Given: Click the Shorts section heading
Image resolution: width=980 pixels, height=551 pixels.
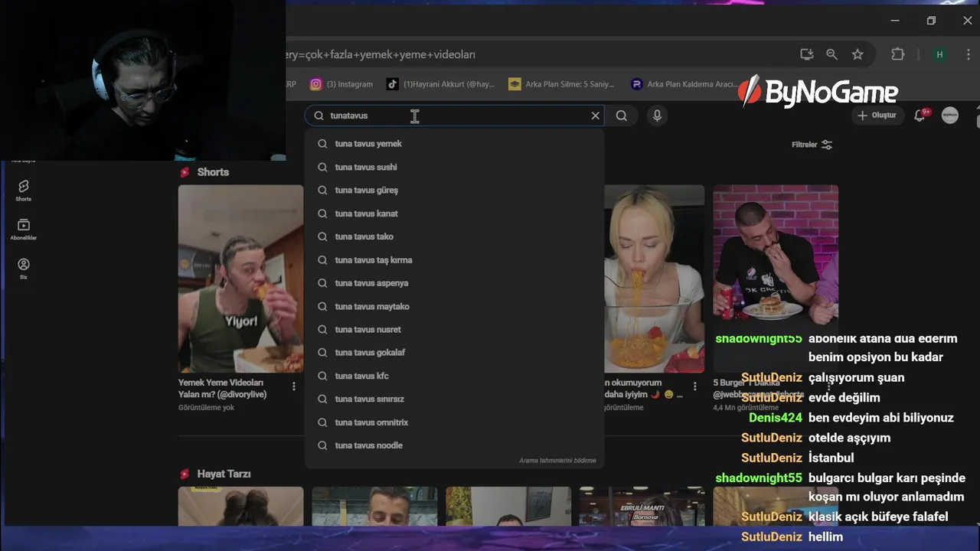Looking at the screenshot, I should pyautogui.click(x=213, y=172).
